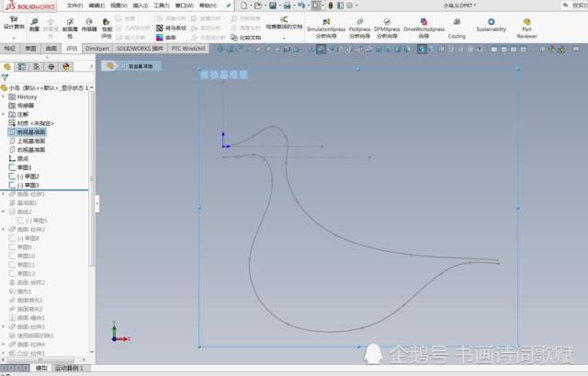Image resolution: width=588 pixels, height=376 pixels.
Task: Open dropdown under Design Study button
Action: pos(14,38)
